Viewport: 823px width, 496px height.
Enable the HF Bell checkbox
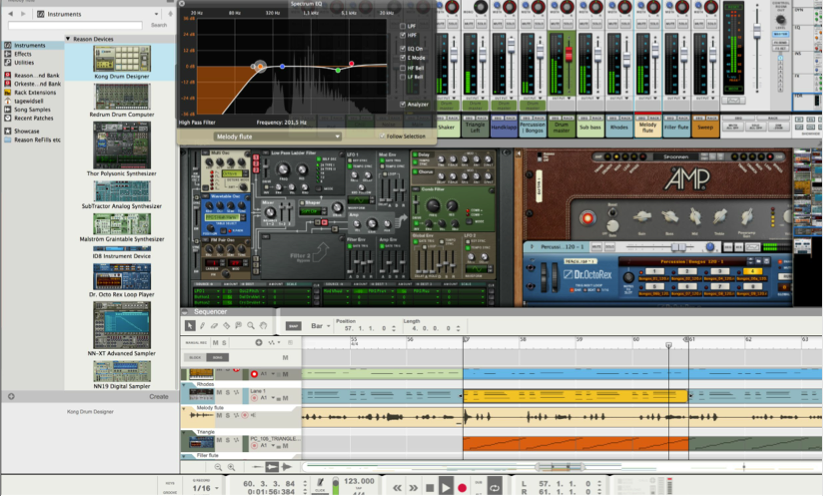403,68
